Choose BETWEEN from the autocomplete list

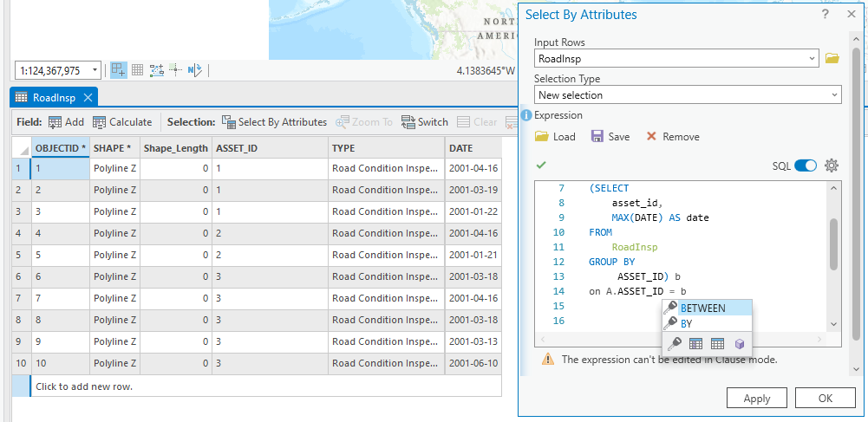pyautogui.click(x=702, y=308)
